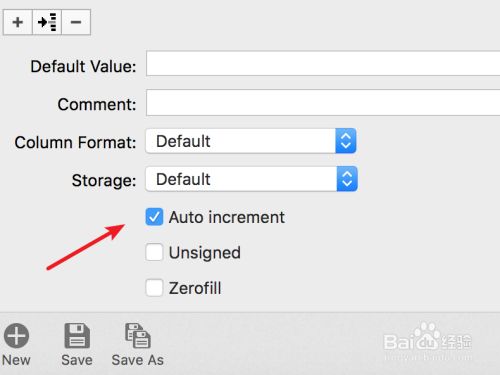Click the New circle-plus icon
Image resolution: width=500 pixels, height=375 pixels.
[x=16, y=335]
